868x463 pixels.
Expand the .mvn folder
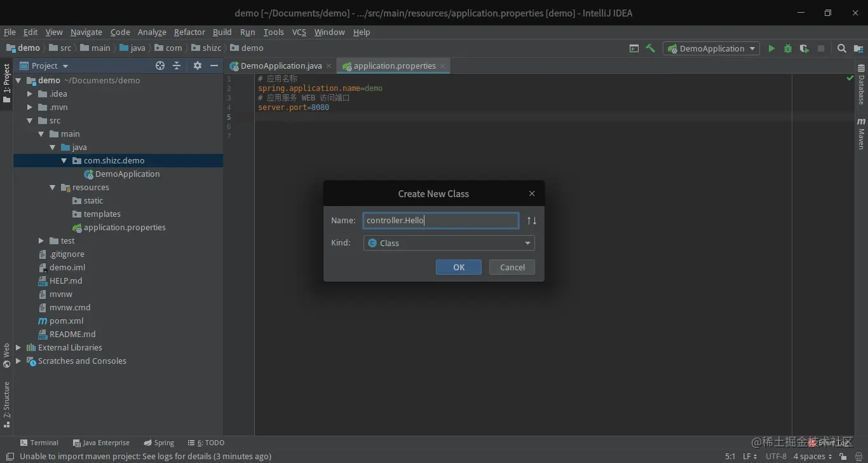(x=30, y=107)
